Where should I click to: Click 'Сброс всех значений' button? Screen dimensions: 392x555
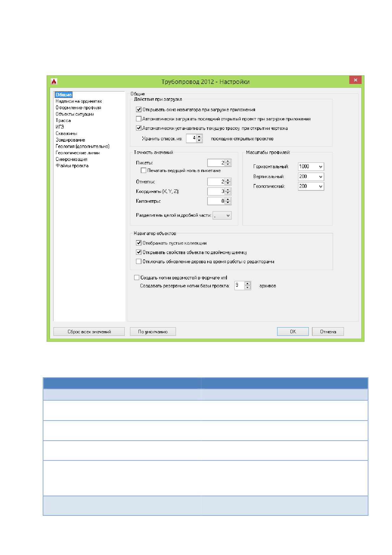coord(89,332)
